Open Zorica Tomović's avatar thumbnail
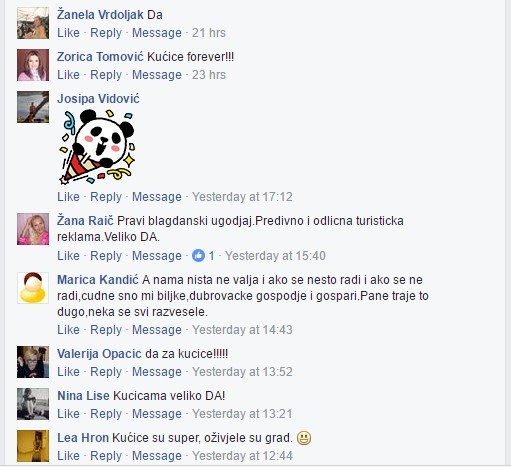 point(33,65)
